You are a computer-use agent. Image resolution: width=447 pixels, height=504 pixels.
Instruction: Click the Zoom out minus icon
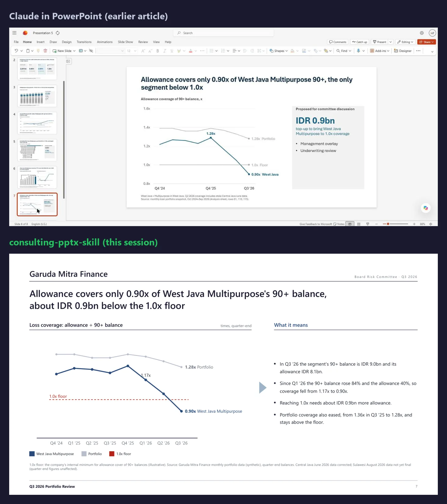(377, 224)
